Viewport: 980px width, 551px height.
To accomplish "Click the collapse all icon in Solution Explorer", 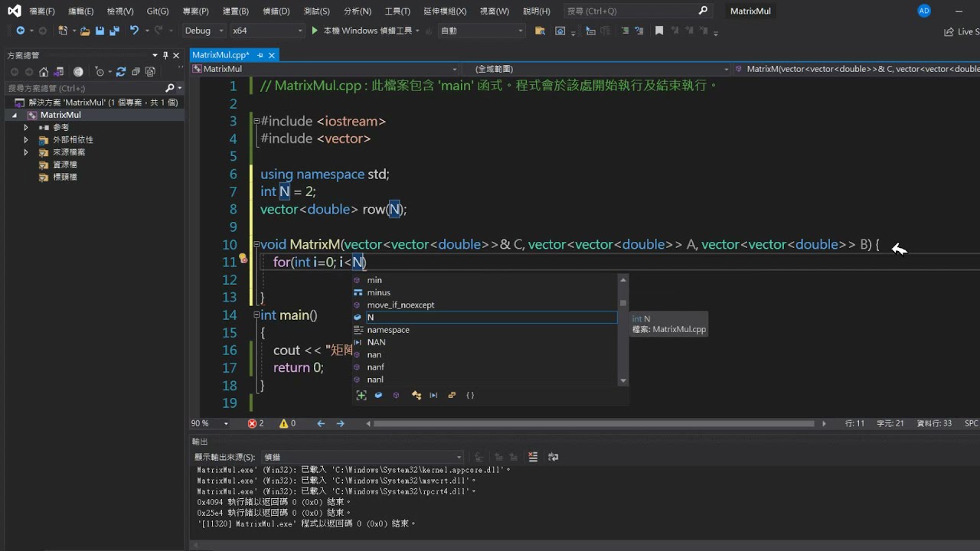I will tap(136, 72).
